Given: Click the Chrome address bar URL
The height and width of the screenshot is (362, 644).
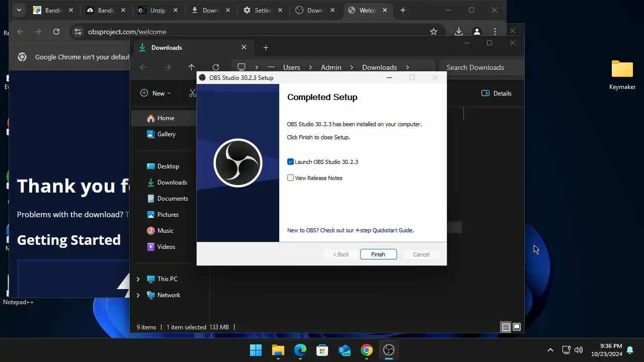Looking at the screenshot, I should tap(127, 32).
